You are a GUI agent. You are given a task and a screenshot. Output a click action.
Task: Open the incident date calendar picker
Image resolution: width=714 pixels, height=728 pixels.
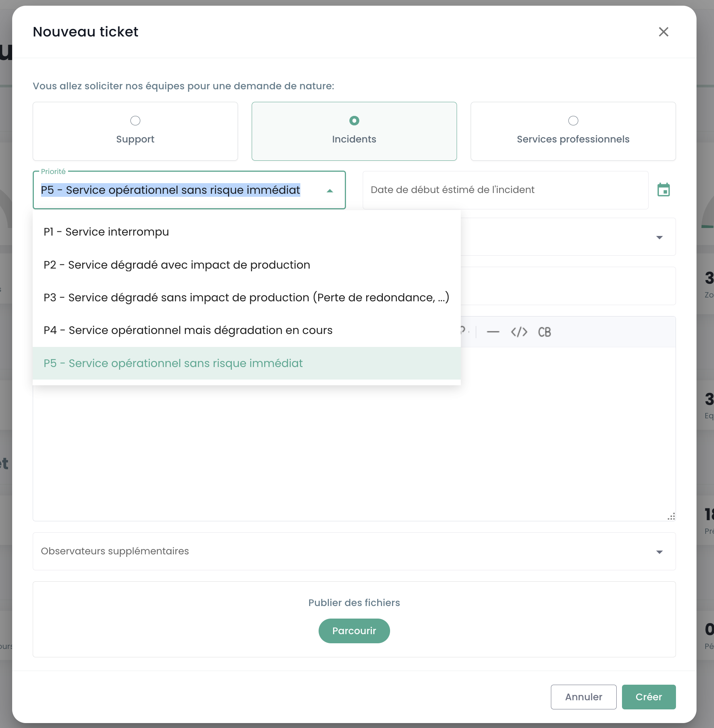(x=663, y=190)
